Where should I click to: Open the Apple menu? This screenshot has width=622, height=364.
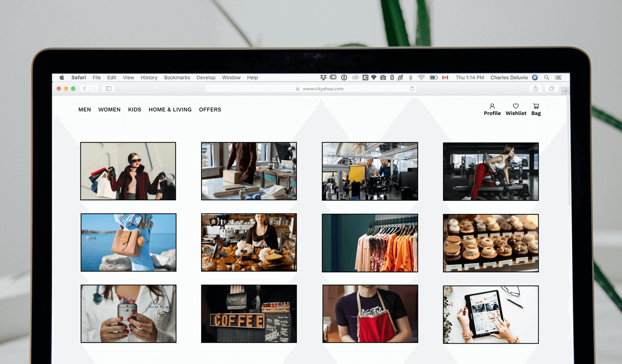point(62,78)
